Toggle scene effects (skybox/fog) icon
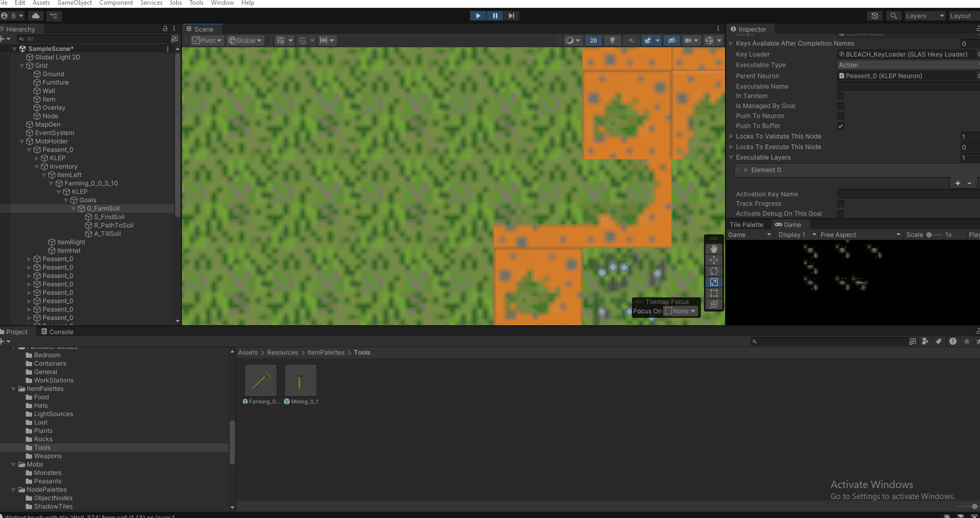 pyautogui.click(x=648, y=40)
